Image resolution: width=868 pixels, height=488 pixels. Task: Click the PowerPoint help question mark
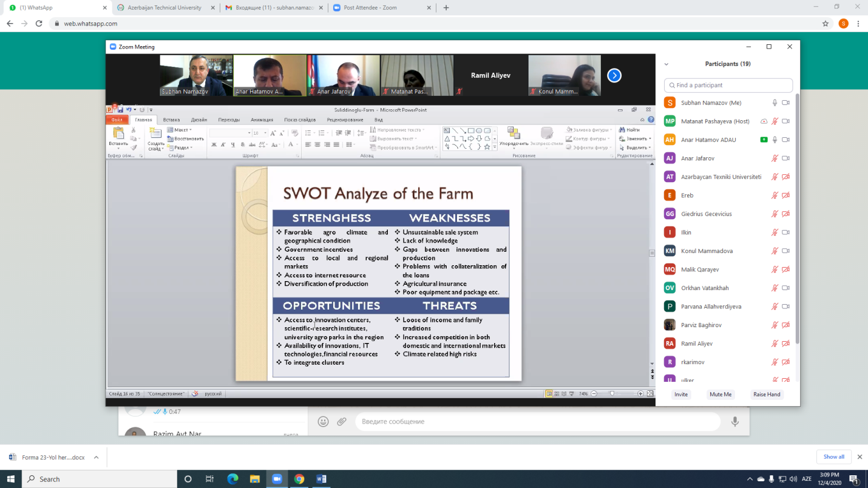pyautogui.click(x=650, y=120)
